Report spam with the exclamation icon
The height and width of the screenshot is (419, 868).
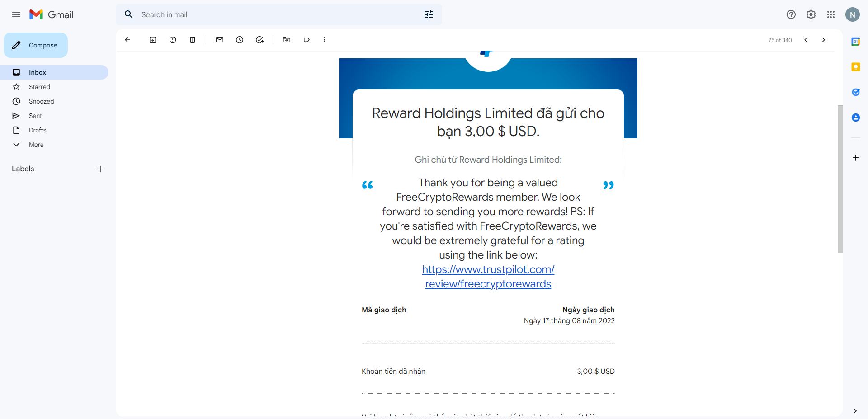click(173, 40)
